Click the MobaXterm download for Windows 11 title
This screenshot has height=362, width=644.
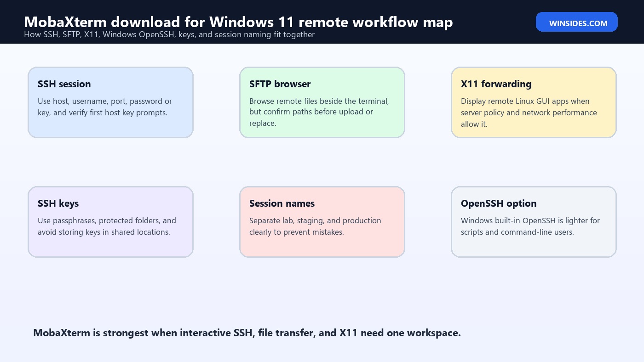point(238,22)
